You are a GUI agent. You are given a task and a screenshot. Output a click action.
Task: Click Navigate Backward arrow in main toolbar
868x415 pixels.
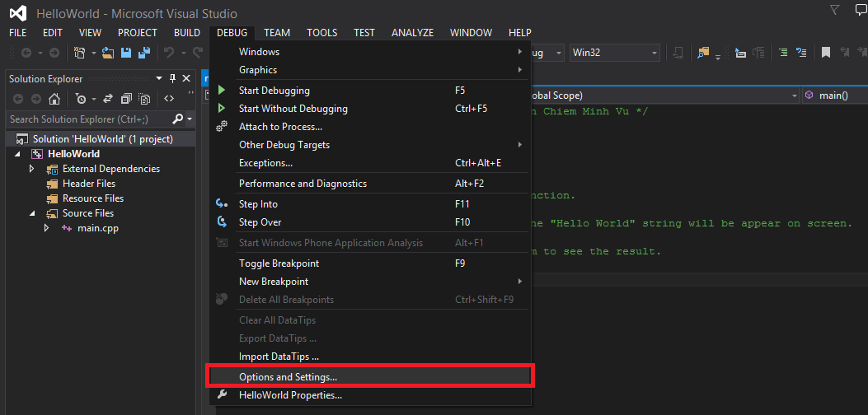coord(26,53)
